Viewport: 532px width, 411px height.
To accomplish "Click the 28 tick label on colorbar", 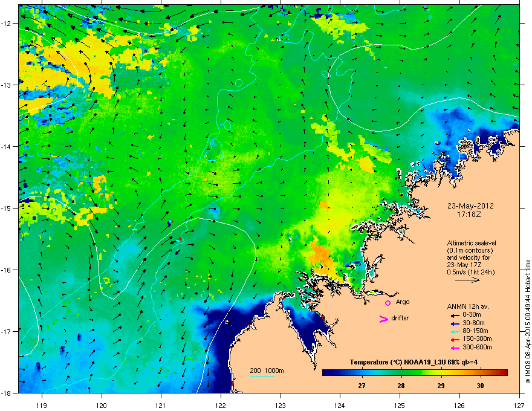I will [401, 386].
